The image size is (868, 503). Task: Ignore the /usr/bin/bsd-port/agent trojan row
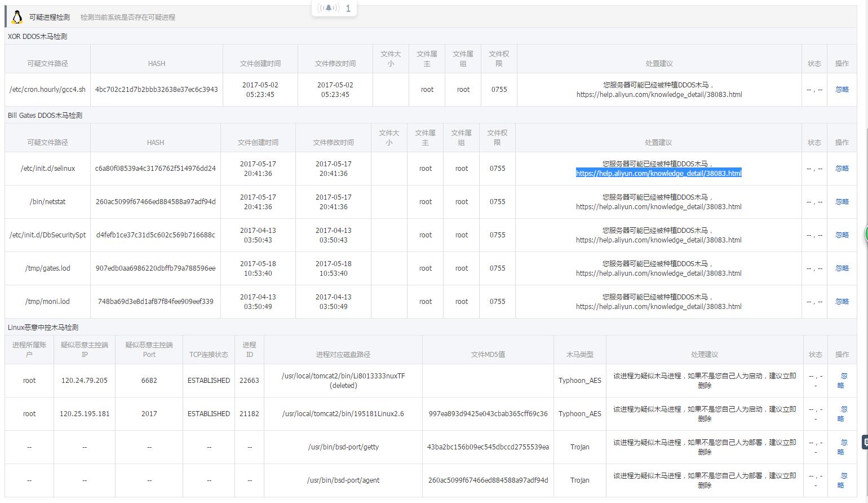coord(842,480)
